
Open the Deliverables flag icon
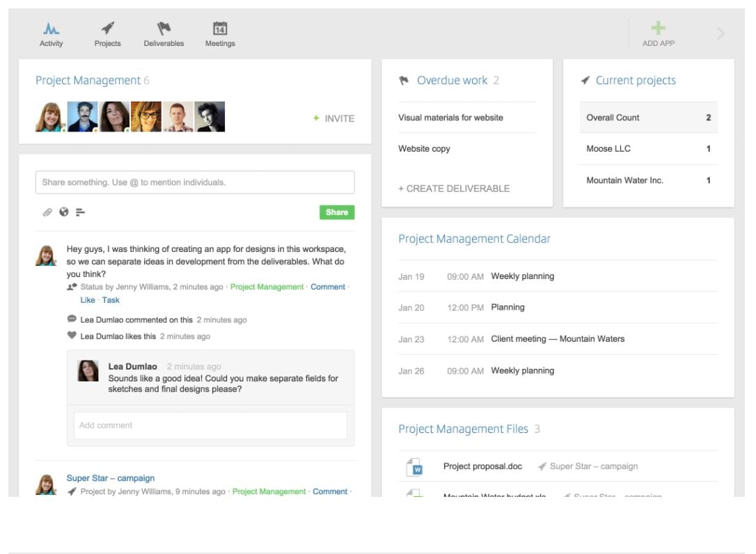tap(164, 28)
